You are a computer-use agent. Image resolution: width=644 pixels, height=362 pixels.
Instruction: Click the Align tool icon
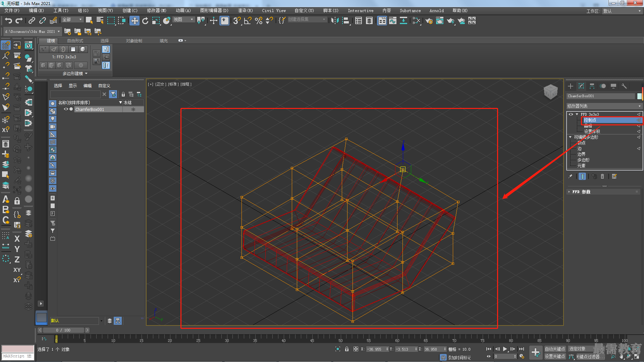tap(346, 21)
